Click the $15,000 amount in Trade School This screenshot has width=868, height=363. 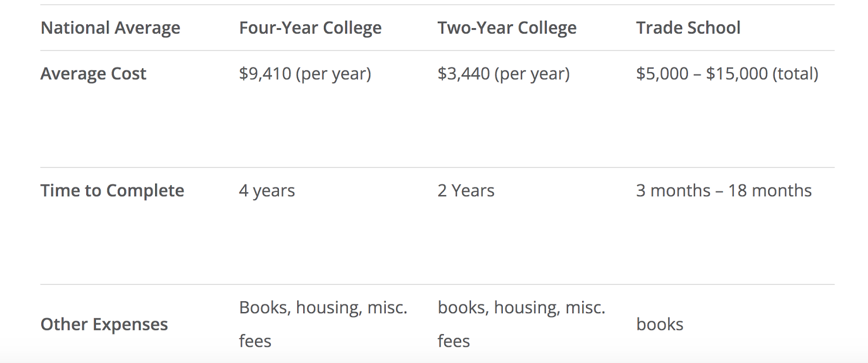[737, 74]
